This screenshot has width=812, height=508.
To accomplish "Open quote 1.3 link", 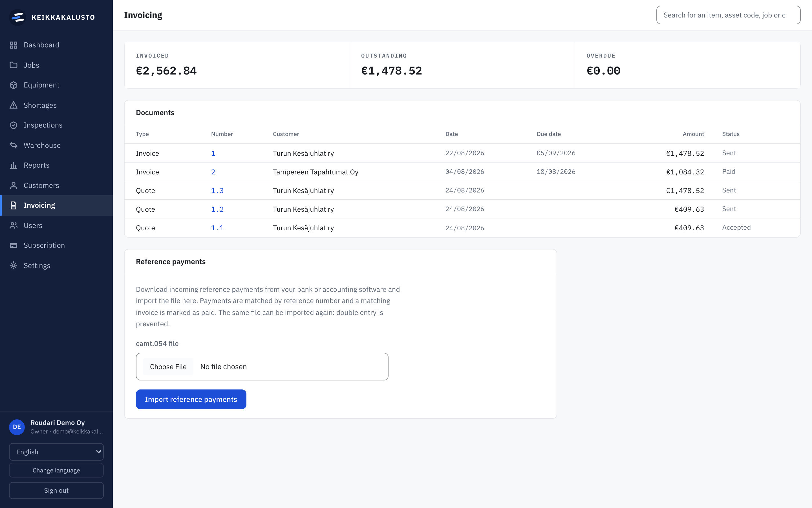I will (x=217, y=190).
